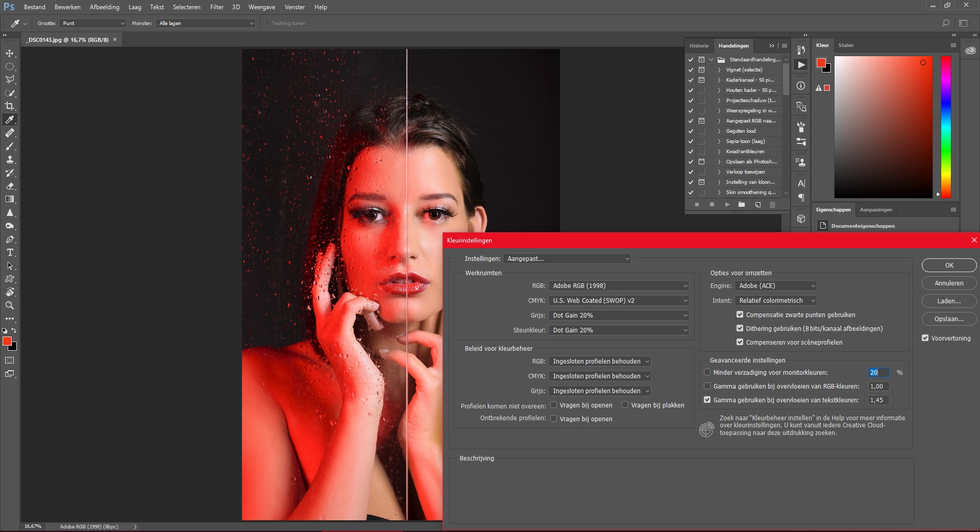Select the Move tool
The width and height of the screenshot is (980, 532).
[9, 53]
